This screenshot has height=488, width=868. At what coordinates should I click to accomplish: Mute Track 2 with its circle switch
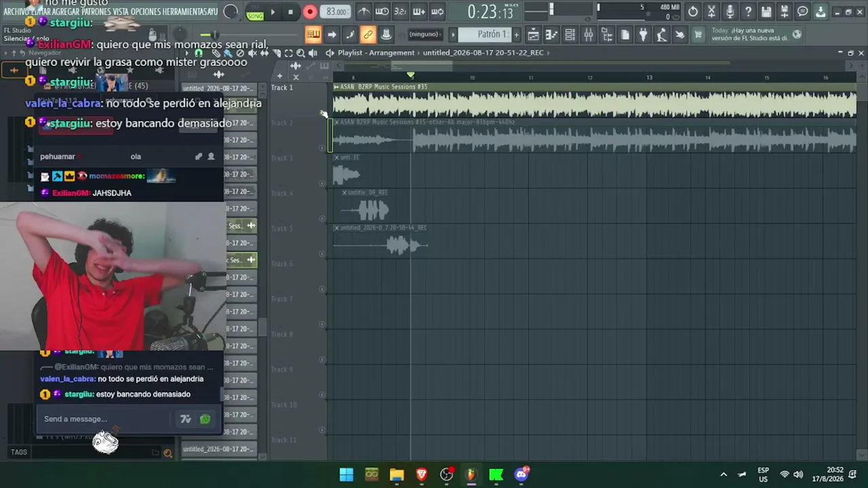(322, 148)
